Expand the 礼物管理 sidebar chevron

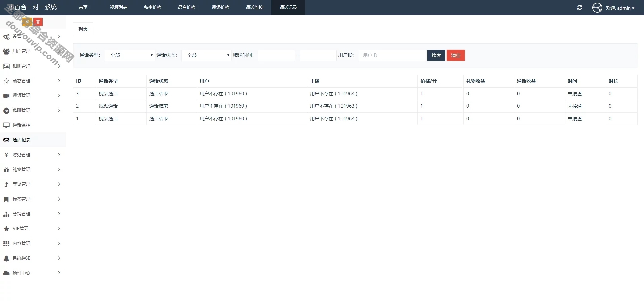pos(59,169)
